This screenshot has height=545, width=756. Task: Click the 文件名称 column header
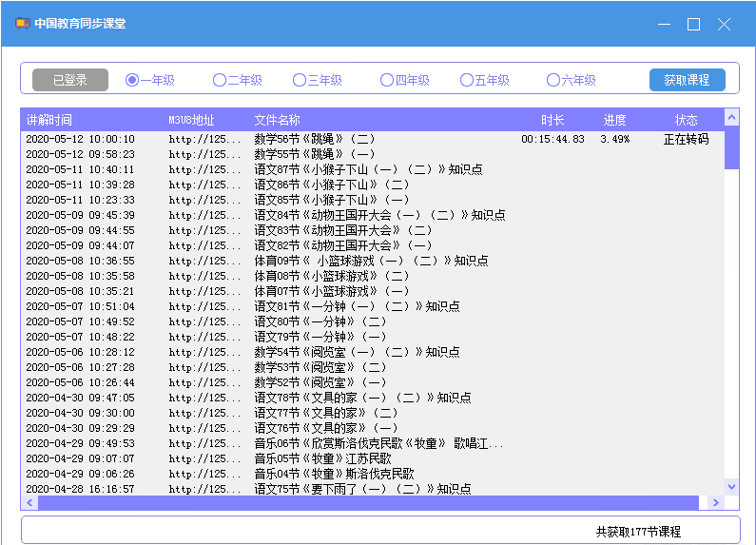point(278,120)
